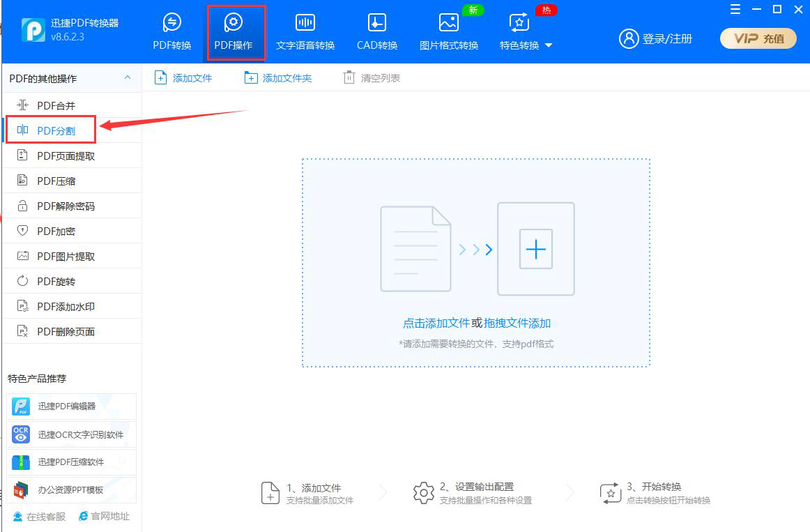This screenshot has height=532, width=810.
Task: Click the 特色产品推荐 heading
Action: click(37, 379)
